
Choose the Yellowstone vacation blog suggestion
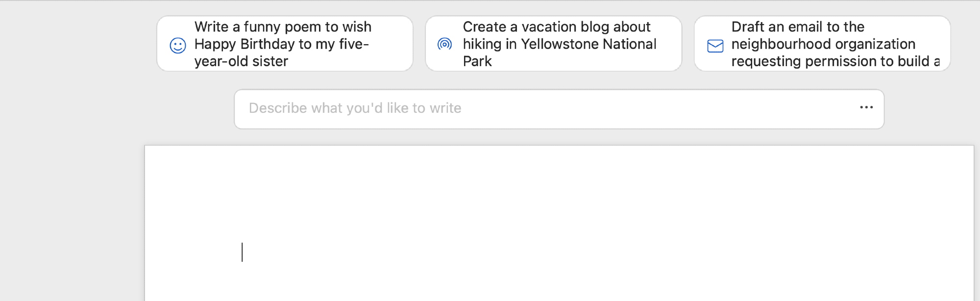coord(553,44)
